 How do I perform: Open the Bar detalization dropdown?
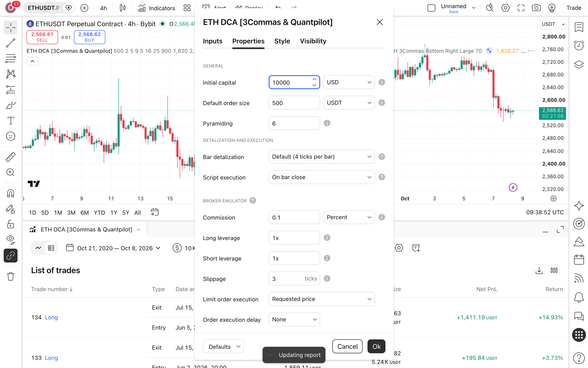[321, 157]
